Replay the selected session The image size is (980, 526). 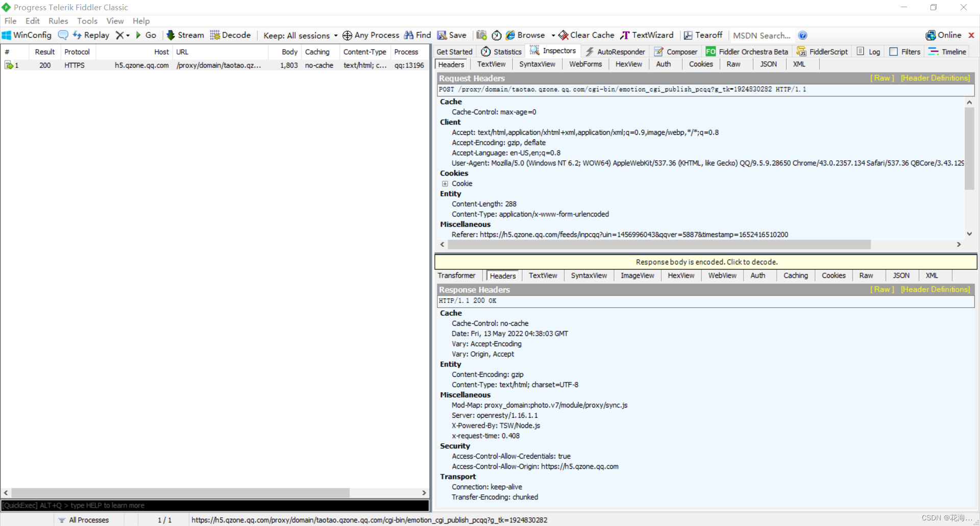(x=91, y=35)
